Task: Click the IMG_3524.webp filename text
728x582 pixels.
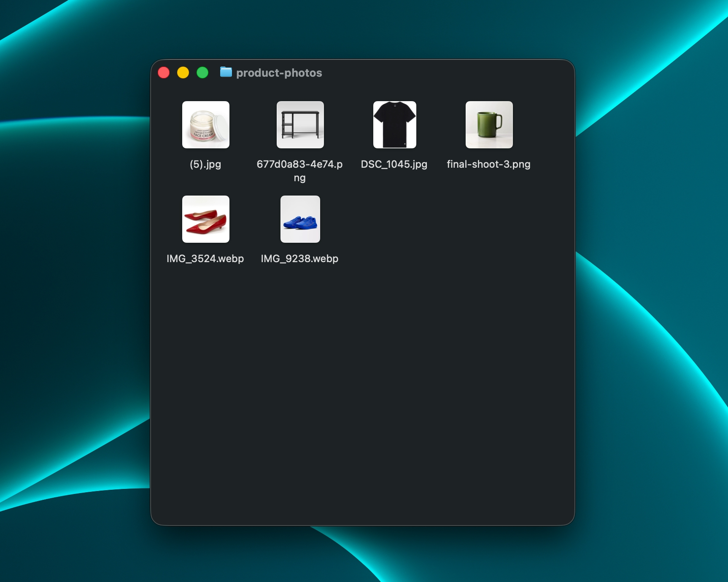Action: [x=206, y=258]
